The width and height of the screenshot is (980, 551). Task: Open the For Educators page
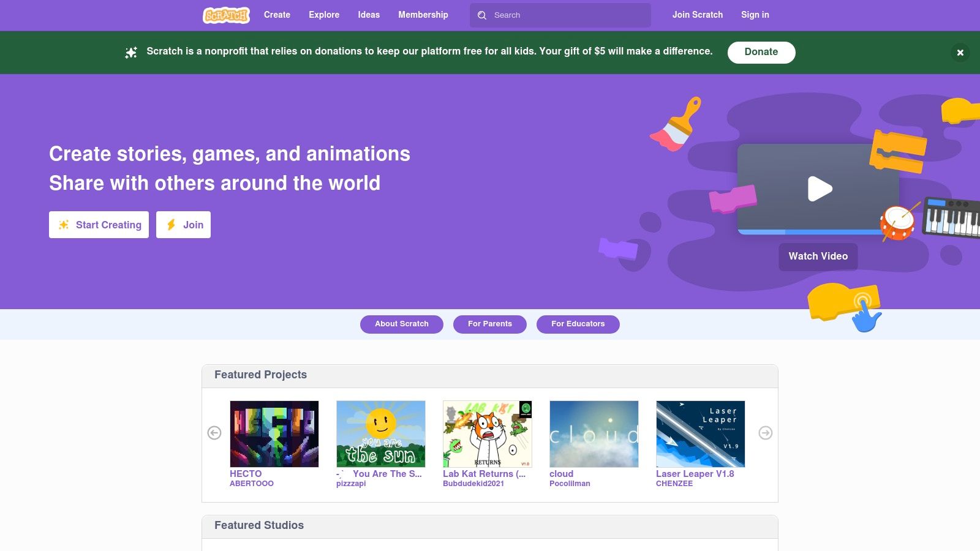[578, 324]
